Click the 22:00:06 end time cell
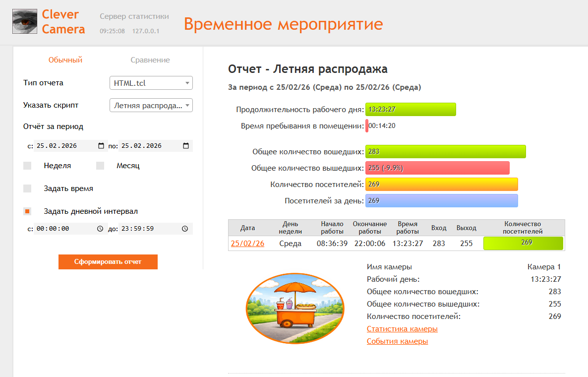588x377 pixels. pyautogui.click(x=370, y=244)
